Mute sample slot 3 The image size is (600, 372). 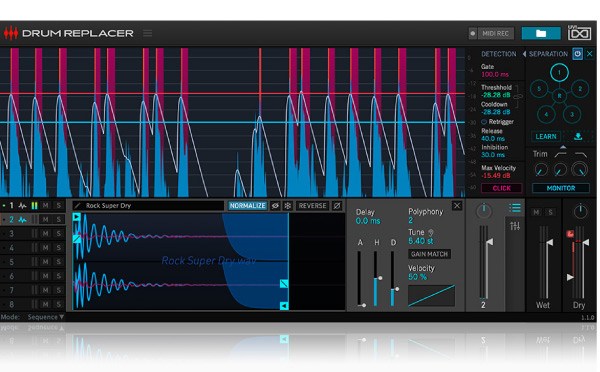point(46,233)
